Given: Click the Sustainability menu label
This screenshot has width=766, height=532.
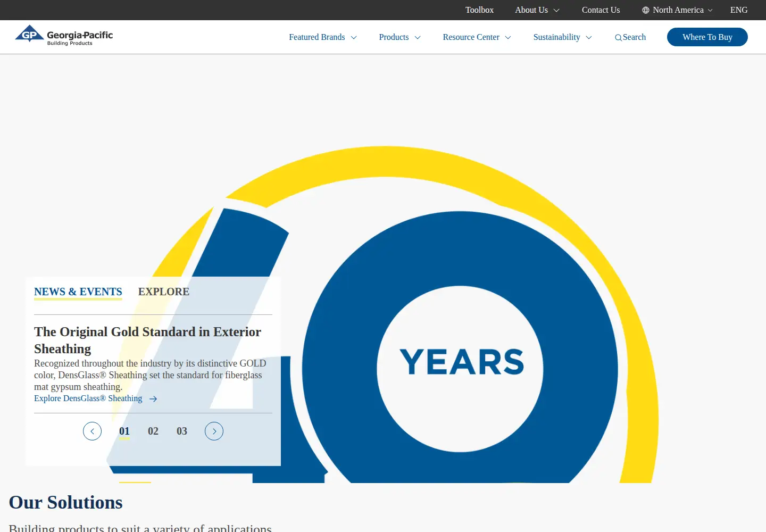Looking at the screenshot, I should (557, 37).
